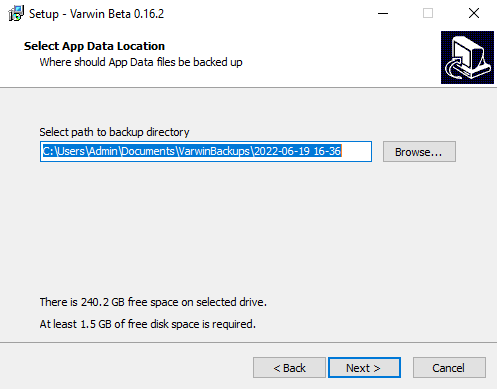Click the 'Setup - Varwin Beta 0.16.2' title text
This screenshot has width=497, height=389.
(96, 14)
